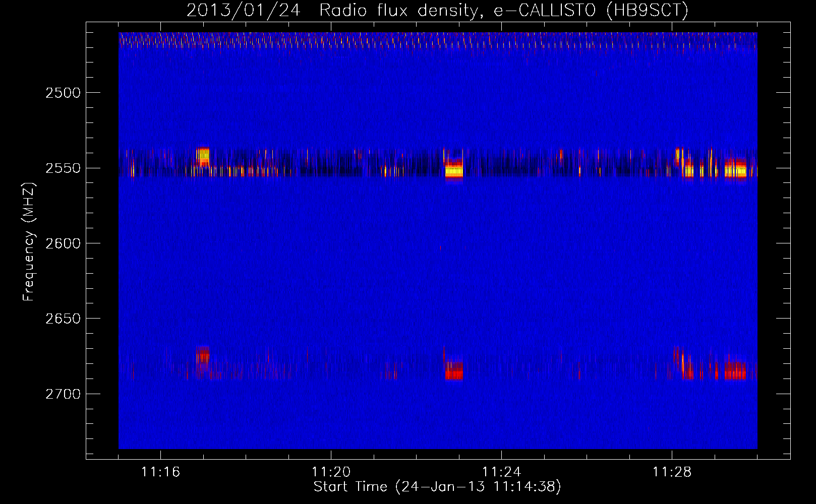The height and width of the screenshot is (504, 816).
Task: Click the 11:28 time tick label
Action: pos(672,472)
